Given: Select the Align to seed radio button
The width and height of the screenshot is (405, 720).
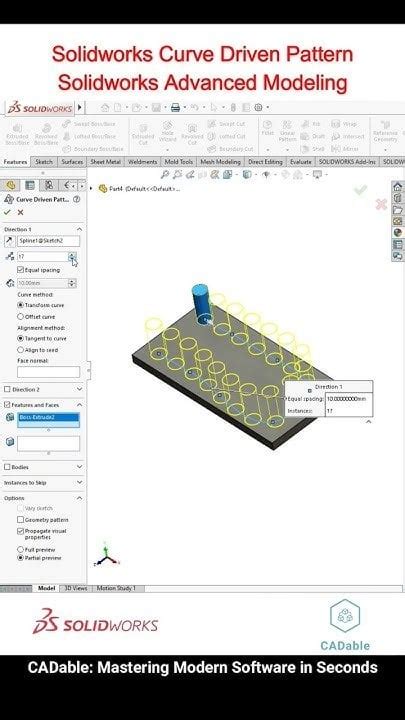Looking at the screenshot, I should tap(20, 350).
